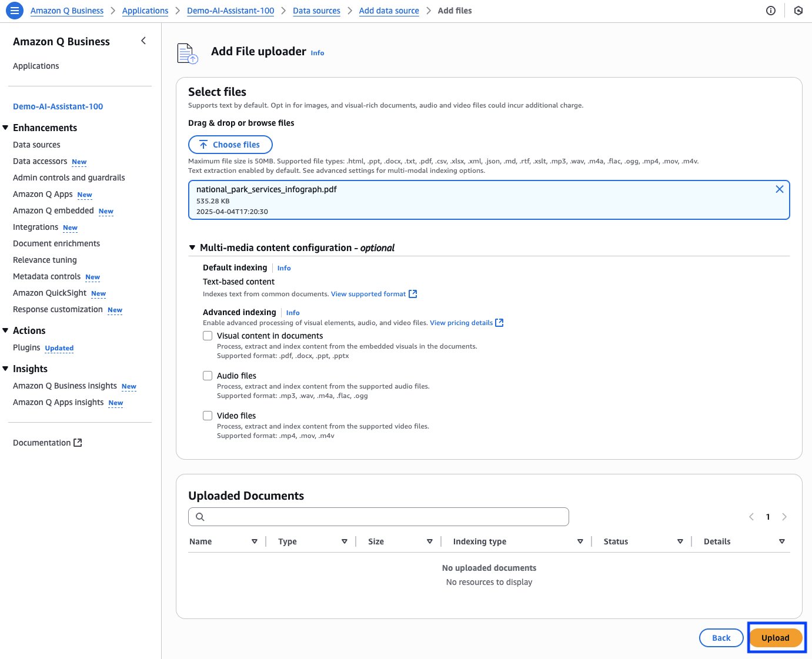Open Add data source breadcrumb link

[x=389, y=11]
